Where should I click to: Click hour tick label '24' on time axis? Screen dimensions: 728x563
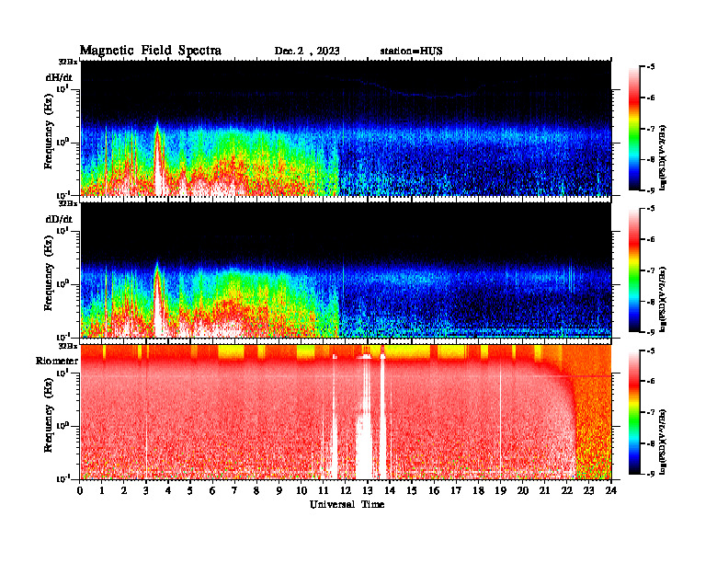(611, 490)
